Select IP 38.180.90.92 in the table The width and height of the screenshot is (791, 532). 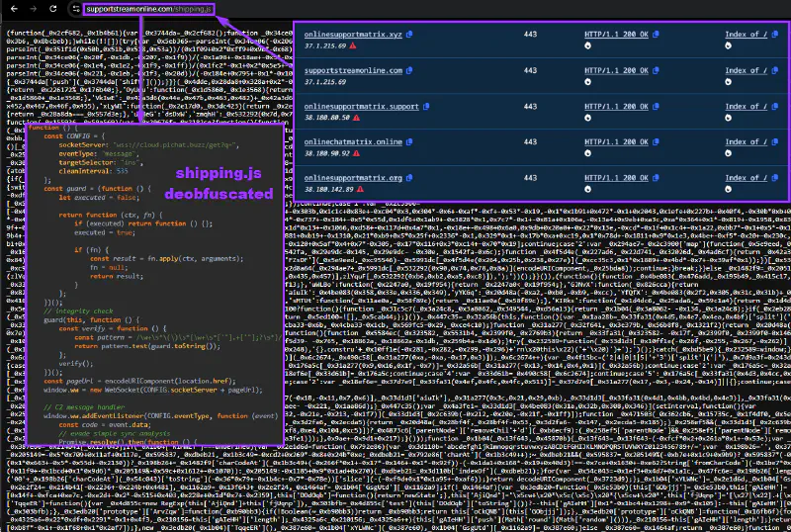(327, 153)
